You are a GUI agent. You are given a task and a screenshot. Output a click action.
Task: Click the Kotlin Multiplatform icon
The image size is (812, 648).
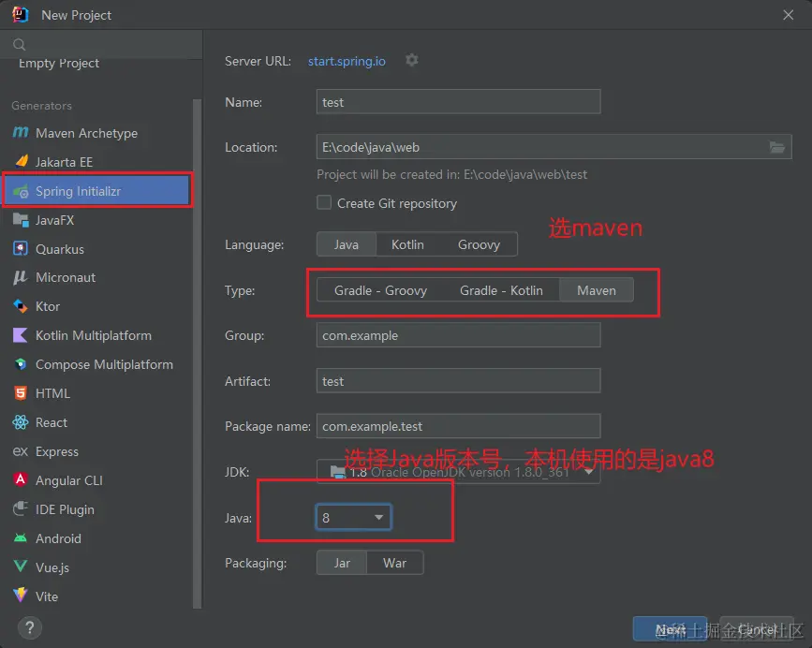click(x=21, y=335)
